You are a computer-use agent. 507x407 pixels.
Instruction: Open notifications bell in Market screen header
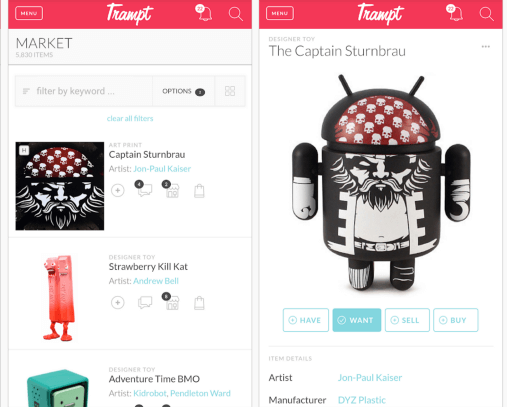click(x=204, y=13)
